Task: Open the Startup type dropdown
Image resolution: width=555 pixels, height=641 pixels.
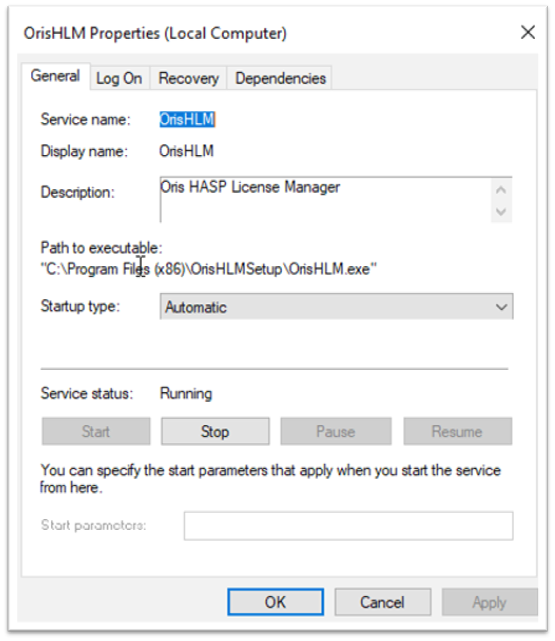Action: coord(336,307)
